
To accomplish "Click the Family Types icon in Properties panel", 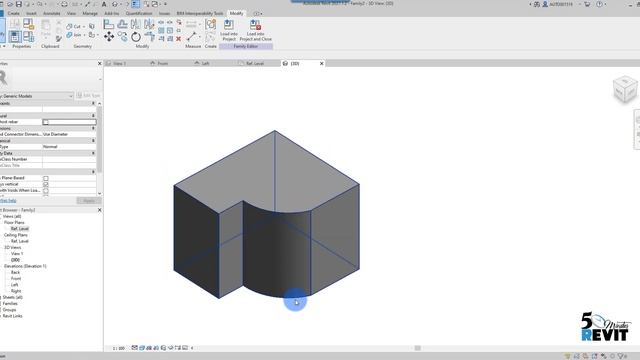I will pyautogui.click(x=28, y=37).
